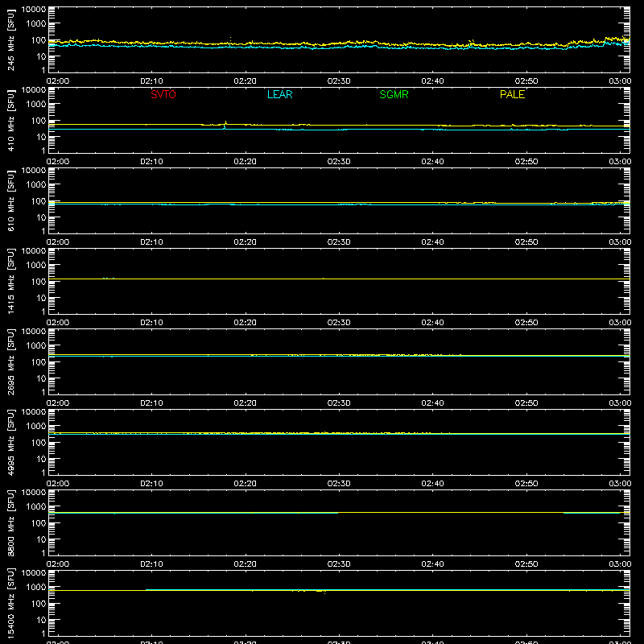644x644 pixels.
Task: Click the cyan LEAR station legend label
Action: pyautogui.click(x=279, y=94)
